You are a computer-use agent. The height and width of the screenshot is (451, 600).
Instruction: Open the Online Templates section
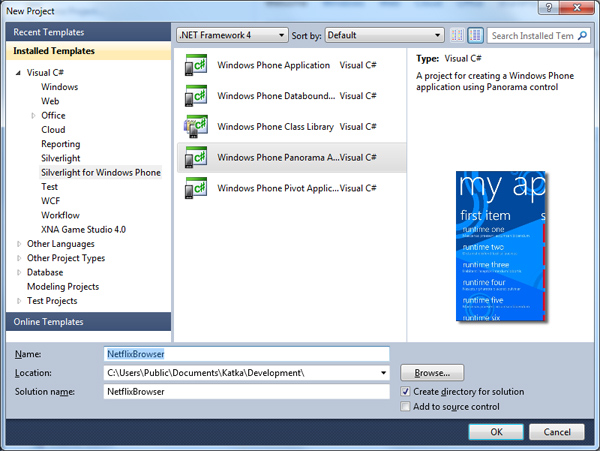(x=88, y=322)
